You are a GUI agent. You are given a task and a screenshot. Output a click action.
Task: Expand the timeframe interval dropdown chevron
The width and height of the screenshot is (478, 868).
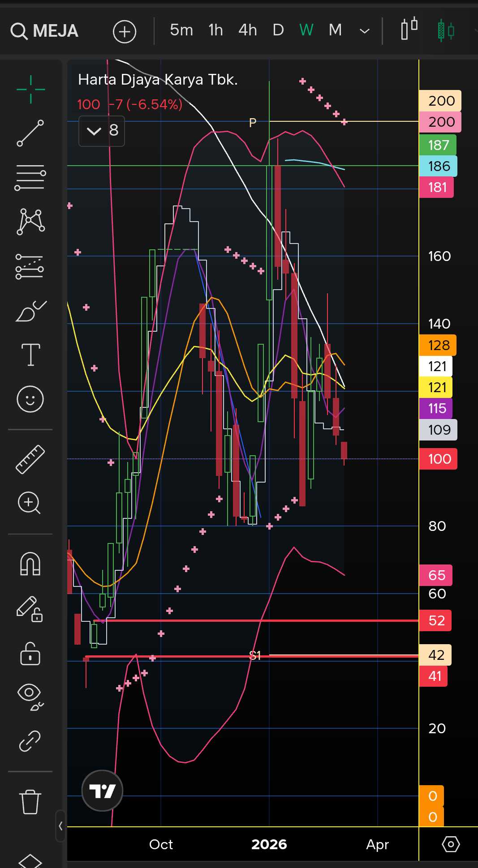365,31
